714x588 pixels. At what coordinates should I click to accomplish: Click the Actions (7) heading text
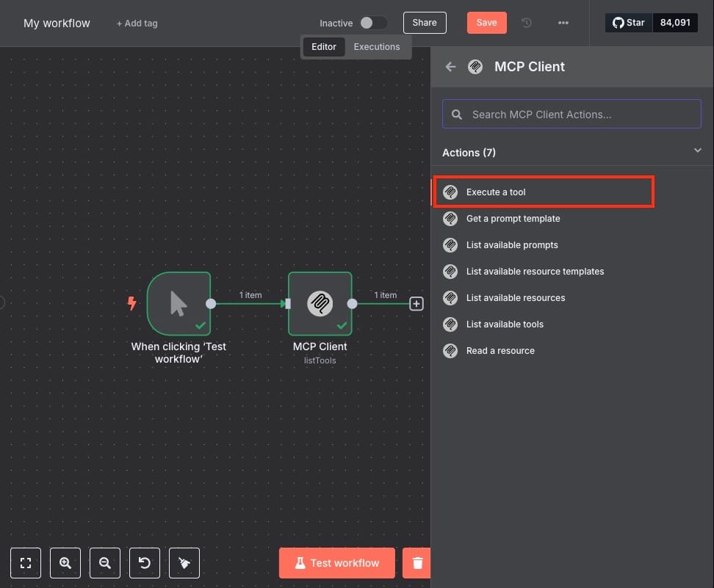[469, 153]
